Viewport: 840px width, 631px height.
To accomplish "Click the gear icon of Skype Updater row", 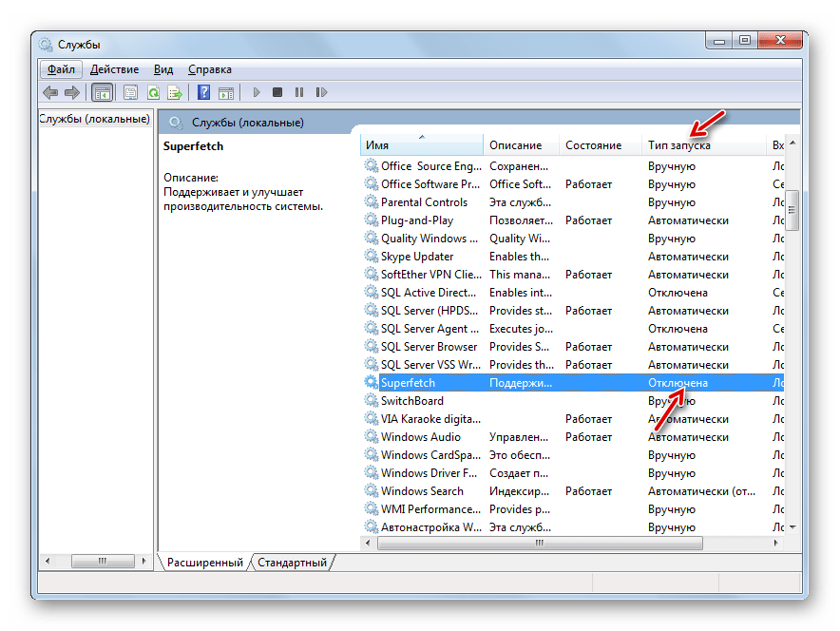I will point(372,256).
